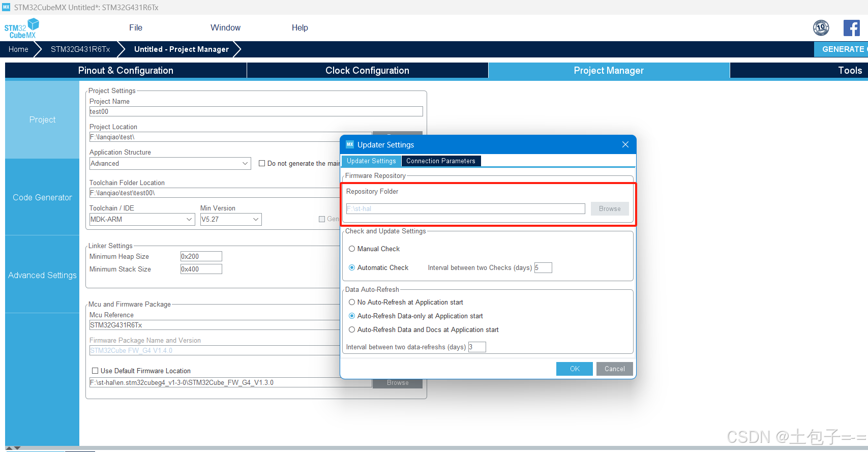868x452 pixels.
Task: Expand the Application Structure dropdown
Action: (x=170, y=163)
